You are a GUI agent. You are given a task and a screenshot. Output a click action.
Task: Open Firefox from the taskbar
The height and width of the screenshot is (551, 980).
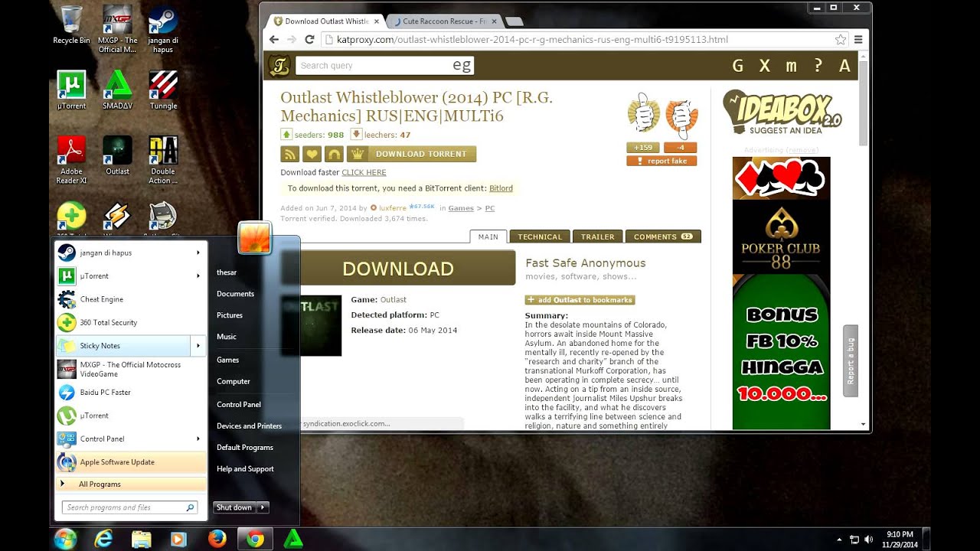coord(217,539)
